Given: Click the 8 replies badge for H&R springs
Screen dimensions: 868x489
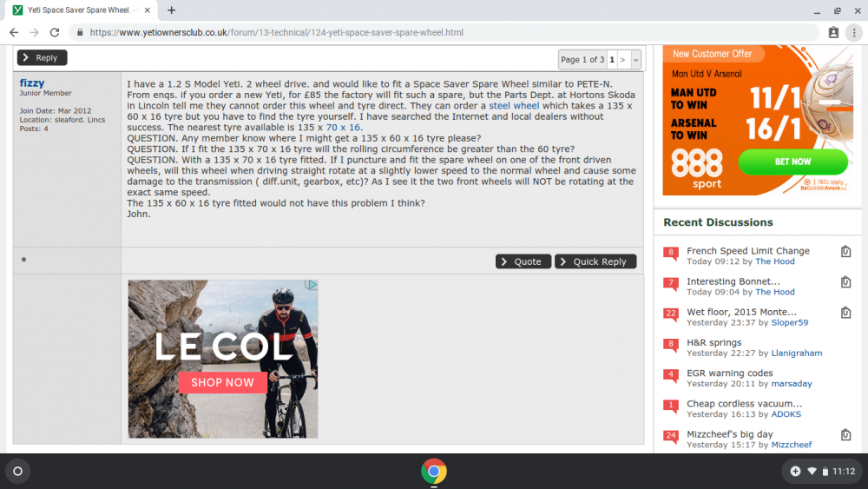Looking at the screenshot, I should coord(671,345).
